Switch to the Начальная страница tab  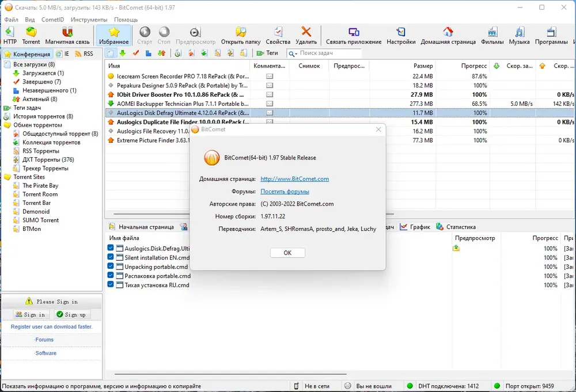pyautogui.click(x=142, y=227)
